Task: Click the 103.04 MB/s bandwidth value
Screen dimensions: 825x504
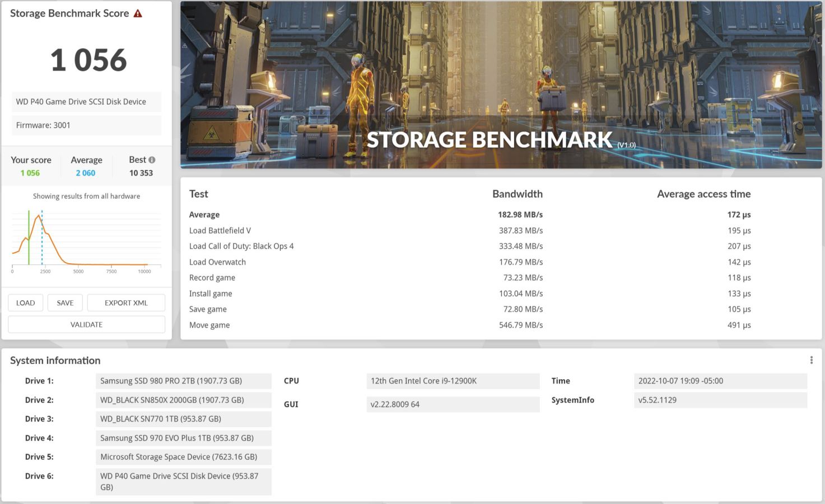Action: click(x=521, y=293)
